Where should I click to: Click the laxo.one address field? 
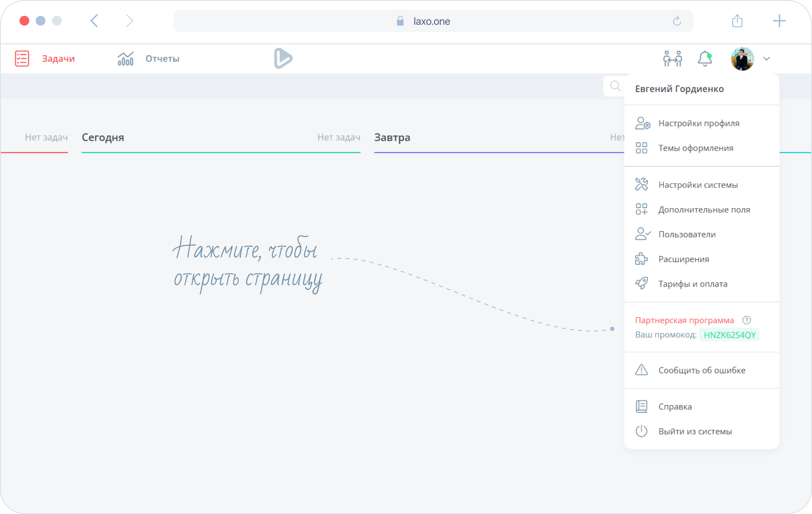(x=431, y=21)
